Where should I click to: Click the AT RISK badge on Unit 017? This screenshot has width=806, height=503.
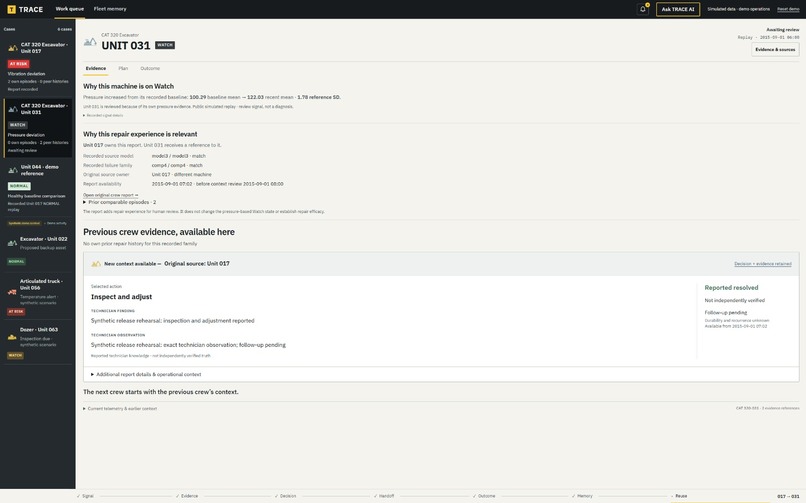click(19, 64)
